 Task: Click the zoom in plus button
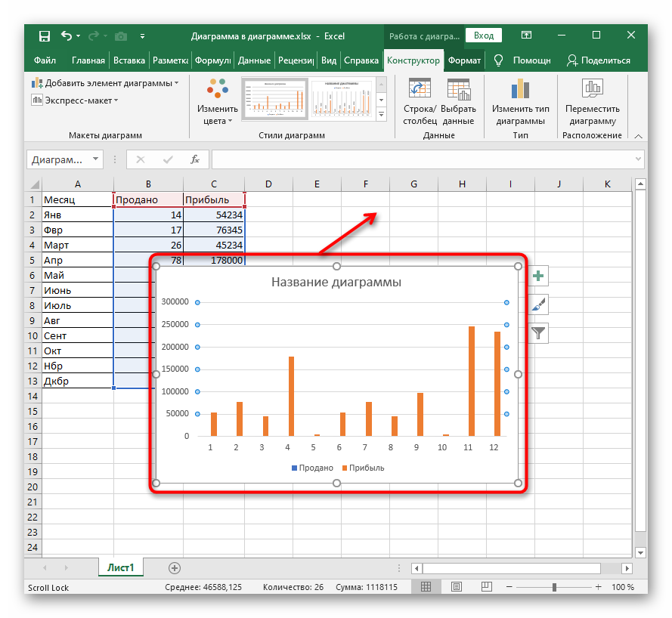pyautogui.click(x=598, y=587)
